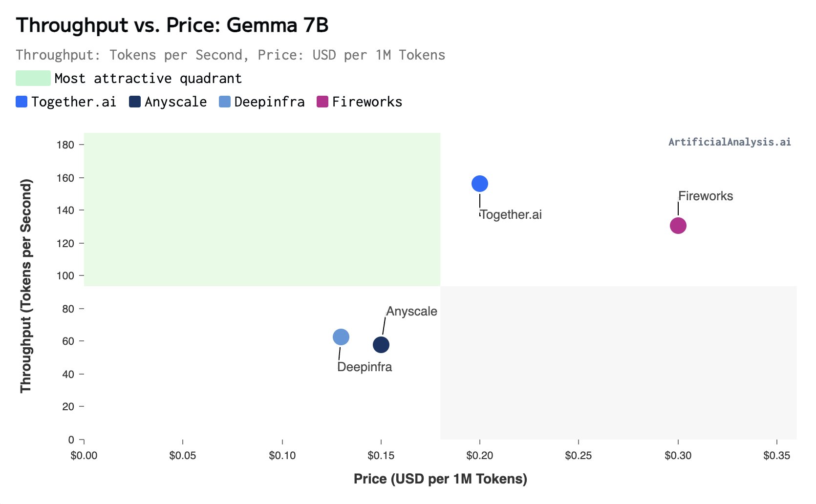Select the Anyscale legend label
The image size is (816, 504).
176,102
